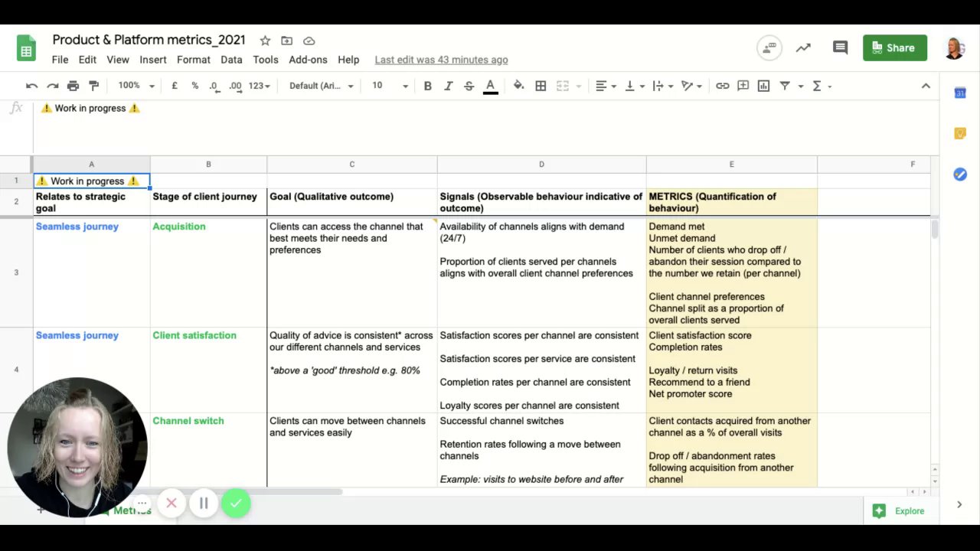The height and width of the screenshot is (551, 980).
Task: Click the account profile avatar
Action: 955,47
